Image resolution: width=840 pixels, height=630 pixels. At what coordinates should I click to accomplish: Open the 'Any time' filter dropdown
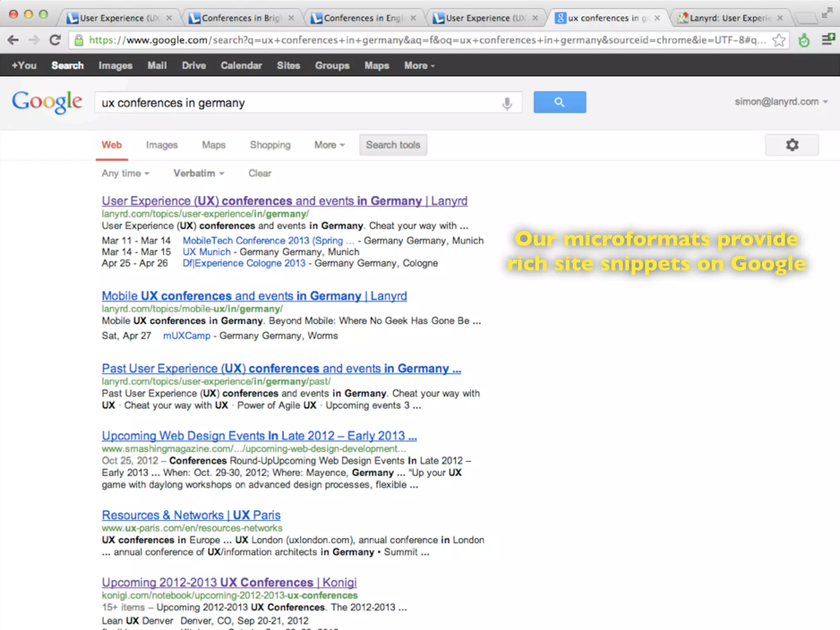click(126, 173)
